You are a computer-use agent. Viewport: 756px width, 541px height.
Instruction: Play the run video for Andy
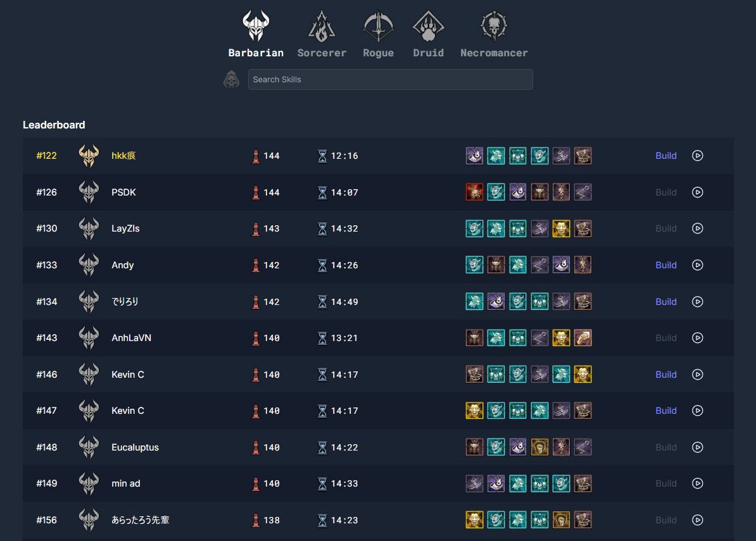point(697,265)
